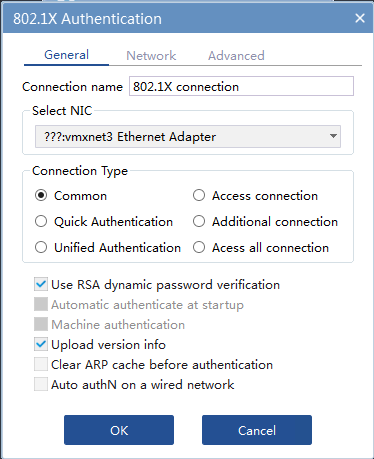This screenshot has width=374, height=459.
Task: Close the 802.1X Authentication dialog
Action: coord(360,18)
